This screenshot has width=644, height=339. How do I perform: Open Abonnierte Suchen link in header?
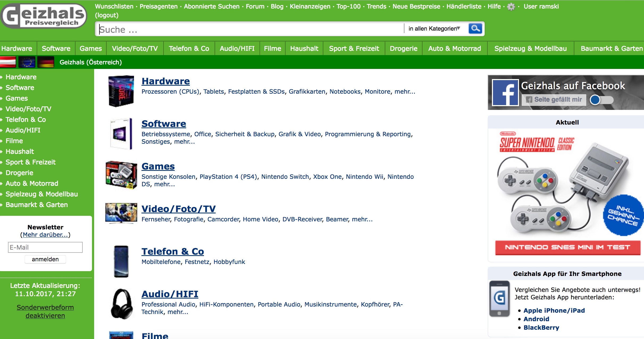pos(212,6)
